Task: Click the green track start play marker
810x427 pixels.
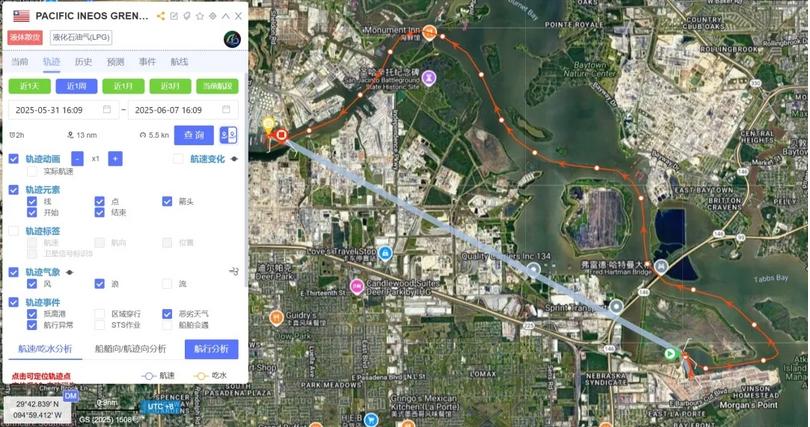Action: click(x=670, y=354)
